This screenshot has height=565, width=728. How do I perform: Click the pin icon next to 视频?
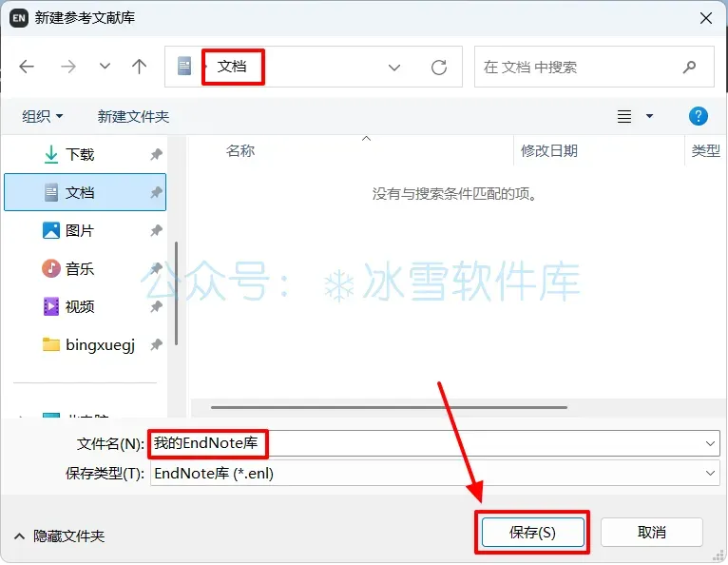[x=157, y=306]
